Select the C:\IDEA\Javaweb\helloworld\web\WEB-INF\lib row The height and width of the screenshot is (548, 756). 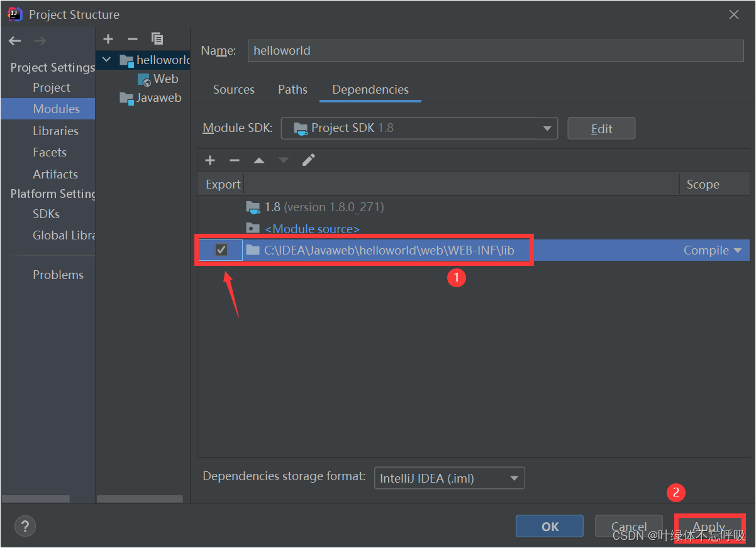coord(473,250)
